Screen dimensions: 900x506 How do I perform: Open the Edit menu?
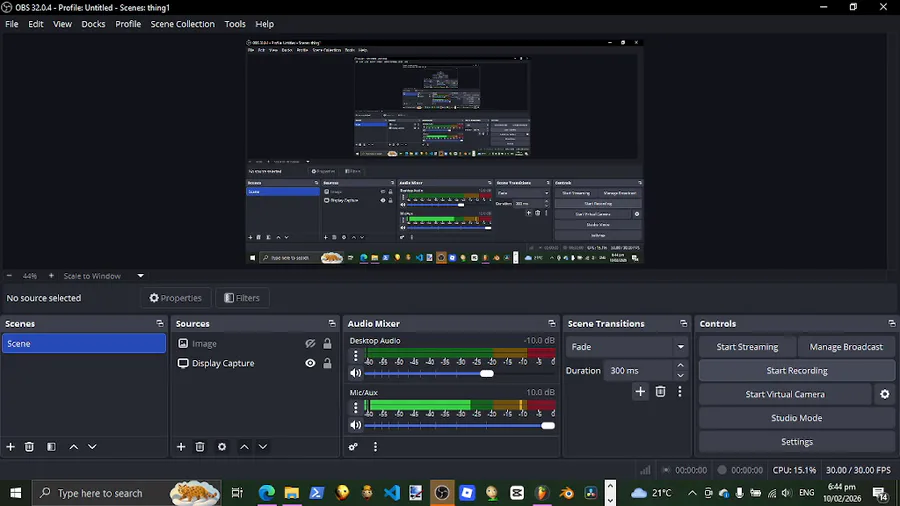coord(36,24)
